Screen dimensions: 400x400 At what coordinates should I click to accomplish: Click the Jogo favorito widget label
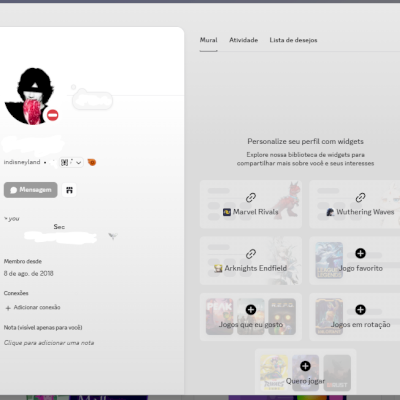361,268
